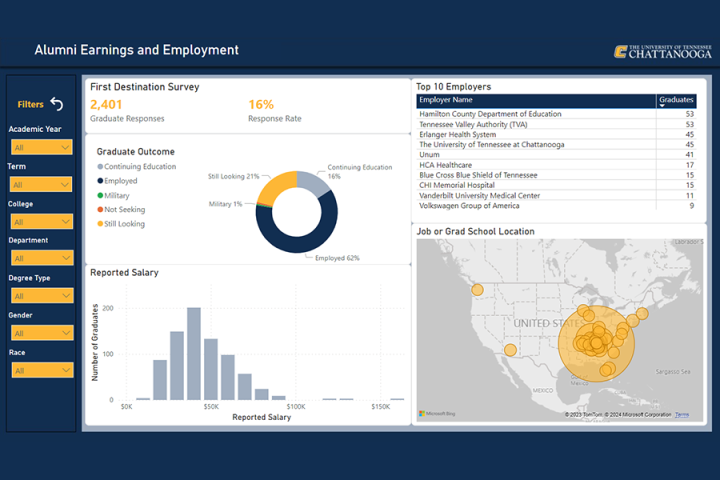Click the Reported Salary chart title

pyautogui.click(x=124, y=272)
